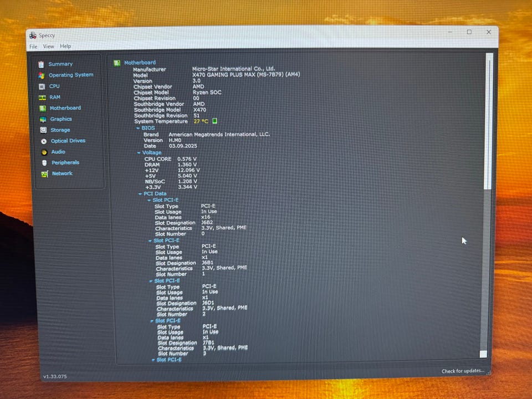The width and height of the screenshot is (532, 399).
Task: Go to Storage in the sidebar
Action: pos(60,130)
